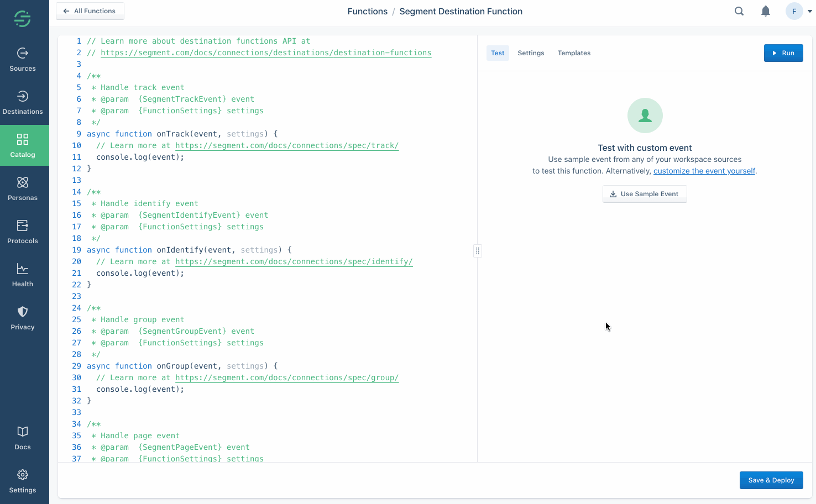Open workspace Settings from the sidebar

(22, 481)
